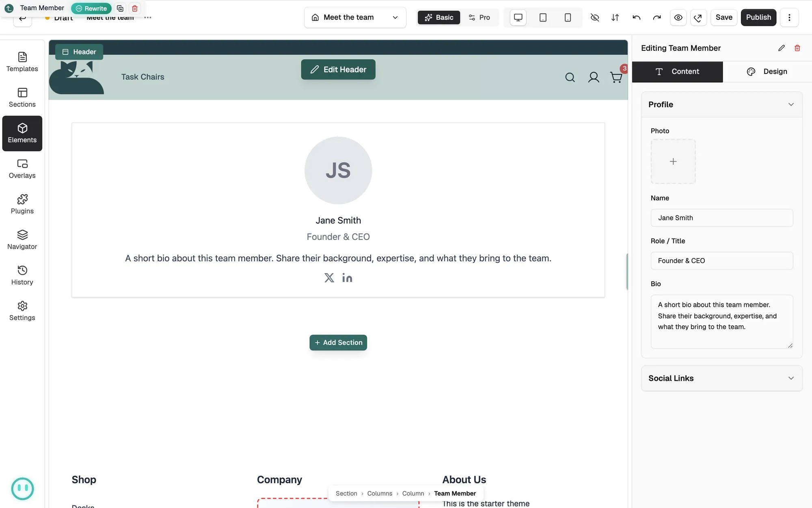Click the preview eye icon

coord(678,17)
